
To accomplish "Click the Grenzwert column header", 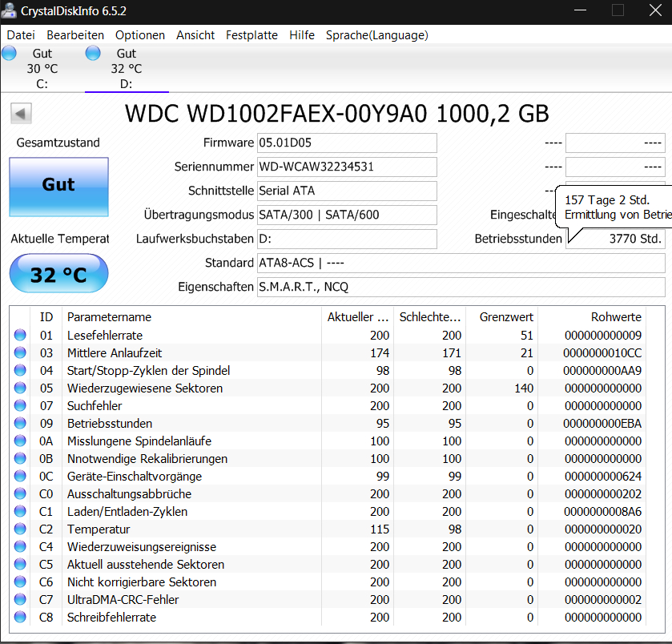I will click(502, 317).
